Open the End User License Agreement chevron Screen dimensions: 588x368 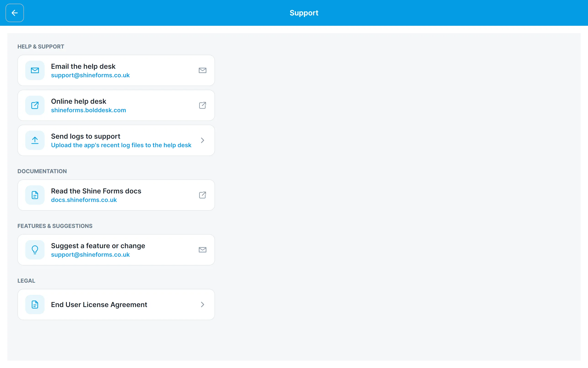[x=202, y=305]
